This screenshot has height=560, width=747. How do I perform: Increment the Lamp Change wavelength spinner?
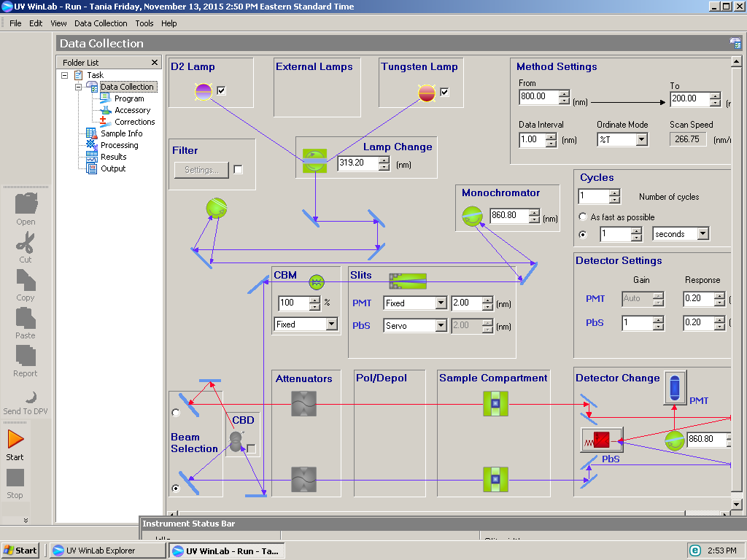click(x=384, y=160)
